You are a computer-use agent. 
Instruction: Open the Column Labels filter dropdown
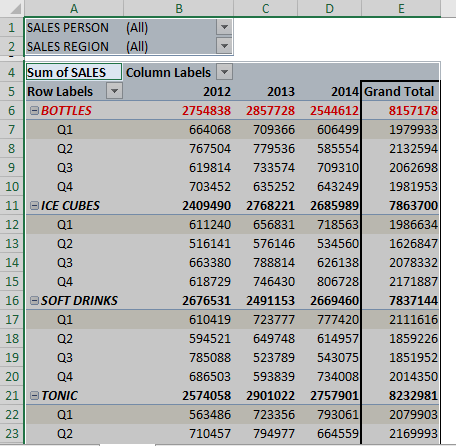click(224, 72)
